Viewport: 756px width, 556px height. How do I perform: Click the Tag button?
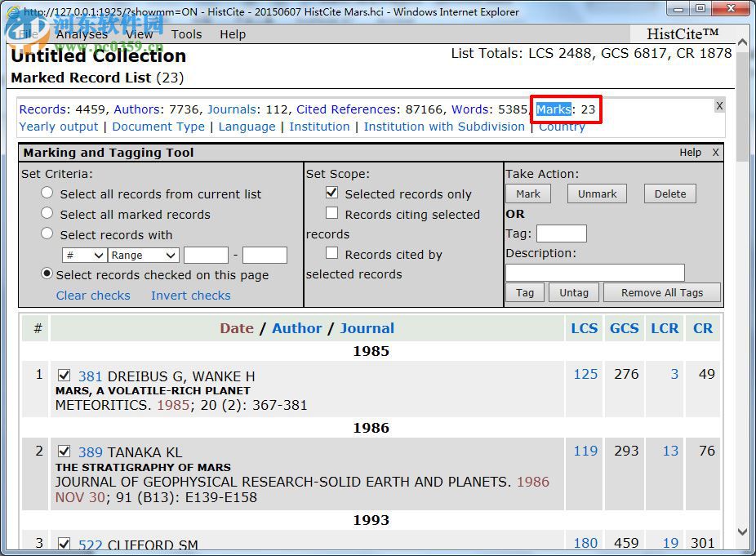[x=525, y=293]
